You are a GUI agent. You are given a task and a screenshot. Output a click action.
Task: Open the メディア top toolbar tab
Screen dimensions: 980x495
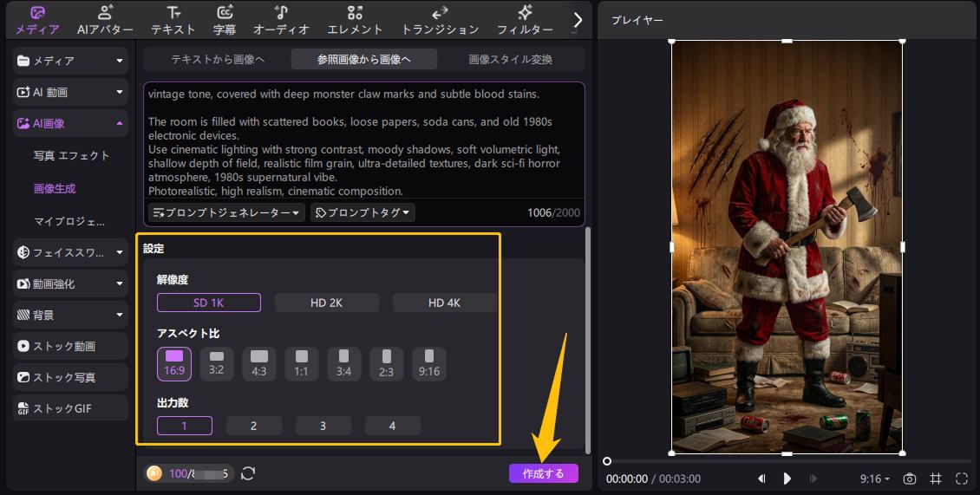tap(37, 20)
